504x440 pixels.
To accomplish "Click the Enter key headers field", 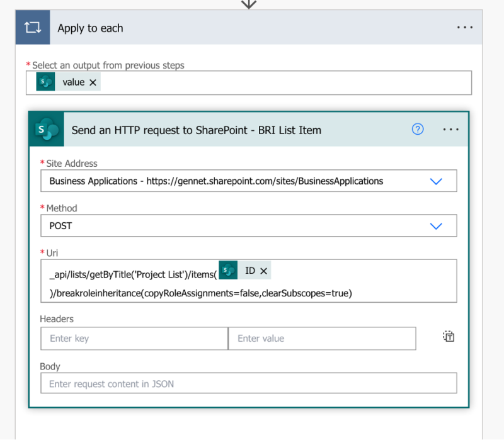I will (134, 338).
